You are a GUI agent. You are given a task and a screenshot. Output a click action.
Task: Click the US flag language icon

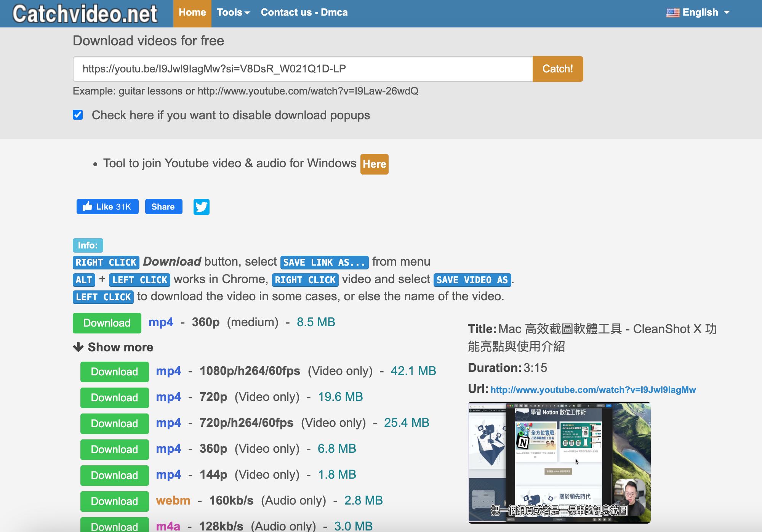click(x=673, y=13)
